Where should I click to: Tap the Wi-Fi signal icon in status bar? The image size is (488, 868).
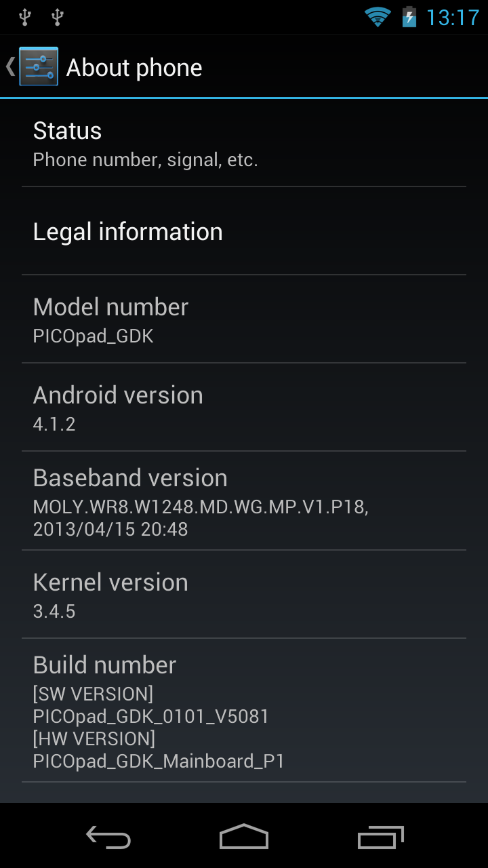point(378,16)
